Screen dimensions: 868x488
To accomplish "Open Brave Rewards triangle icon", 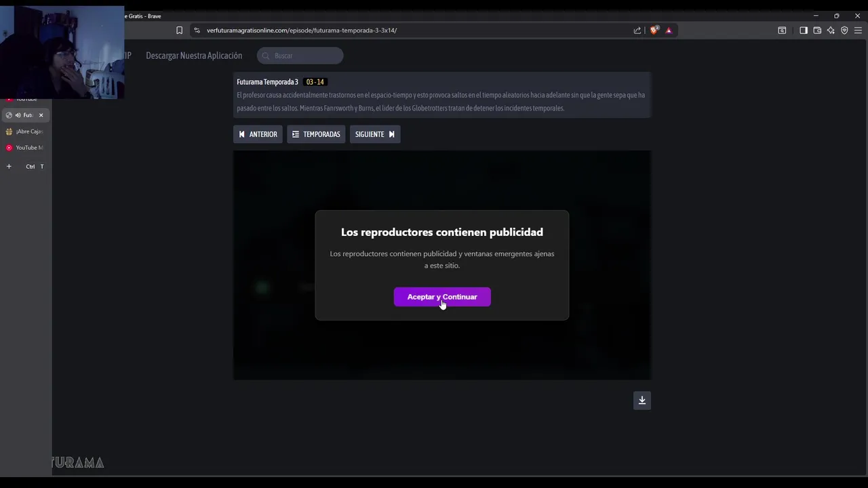I will tap(669, 30).
